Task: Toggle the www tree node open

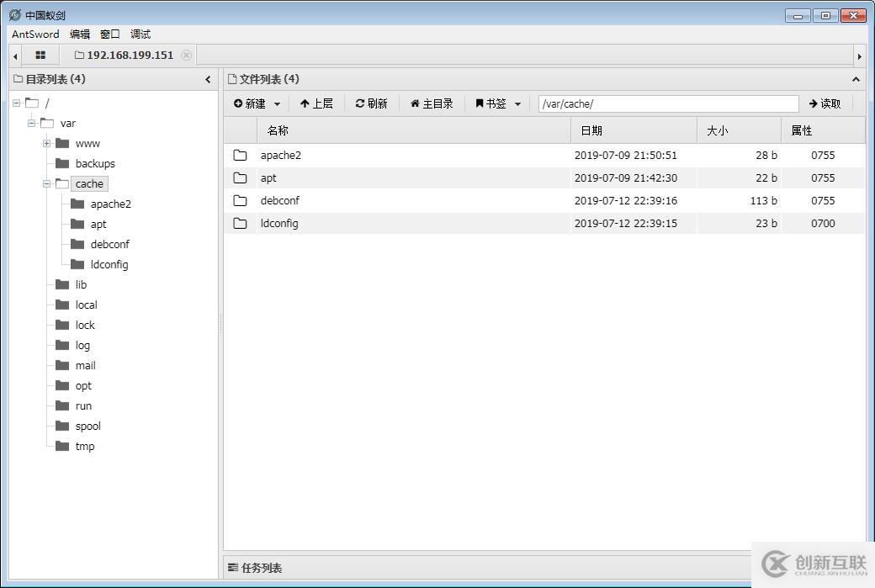Action: pyautogui.click(x=46, y=143)
